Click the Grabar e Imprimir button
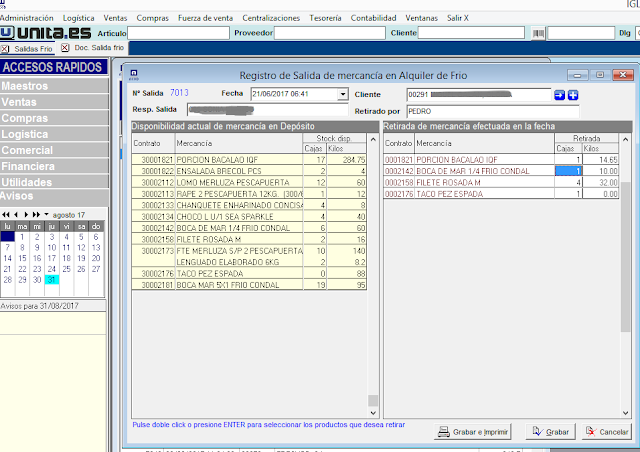 tap(473, 432)
